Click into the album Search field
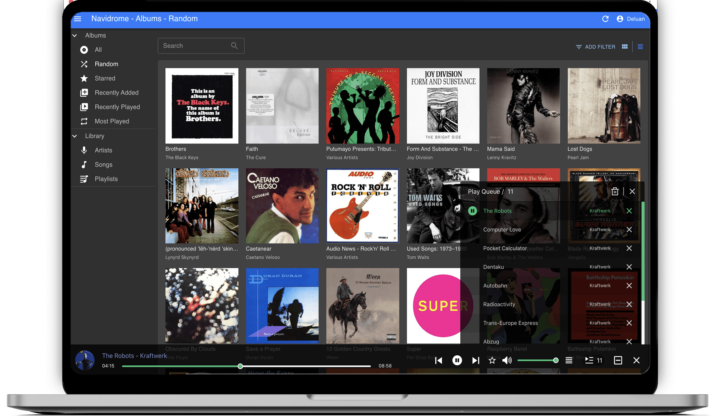Viewport: 715px width, 417px height. click(x=201, y=46)
